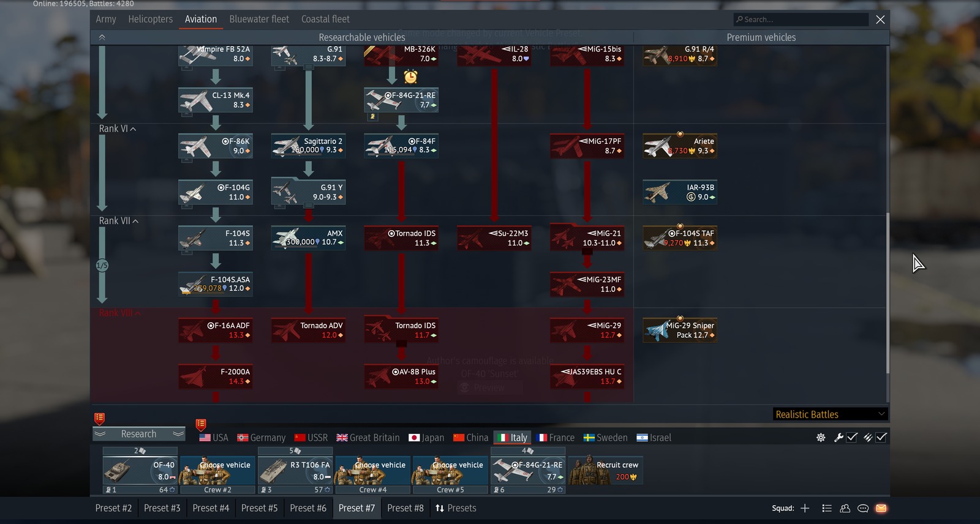The width and height of the screenshot is (980, 524).
Task: Select the Germany nation tab
Action: tap(261, 438)
